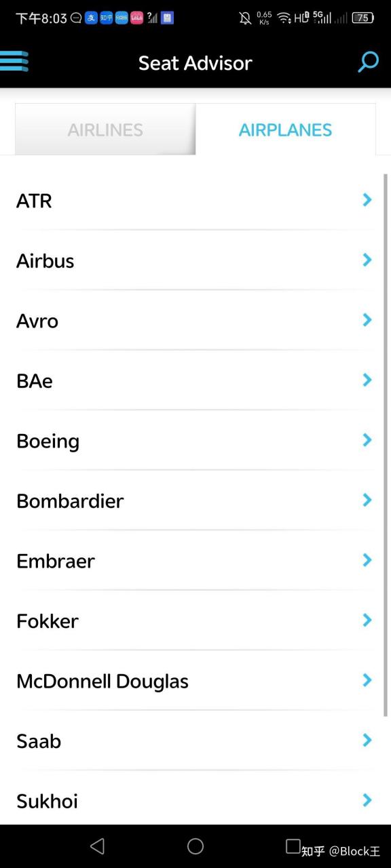This screenshot has width=391, height=868.
Task: Expand the ATR chevron arrow
Action: pos(367,199)
